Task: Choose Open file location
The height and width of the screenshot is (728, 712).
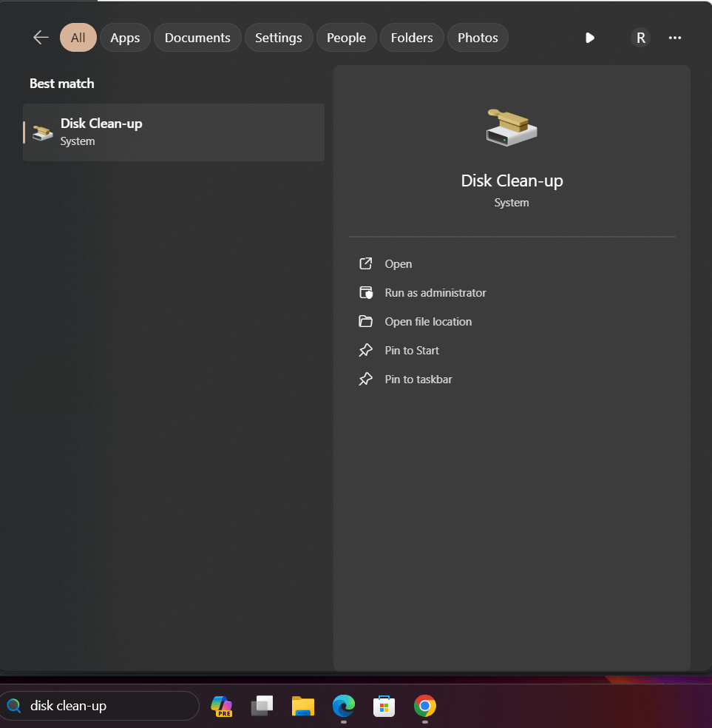Action: click(427, 321)
